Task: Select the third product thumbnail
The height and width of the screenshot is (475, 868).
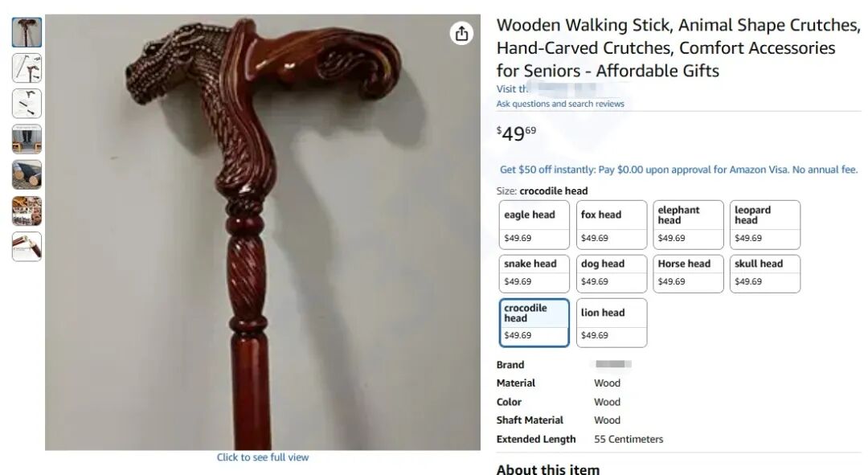Action: tap(27, 104)
